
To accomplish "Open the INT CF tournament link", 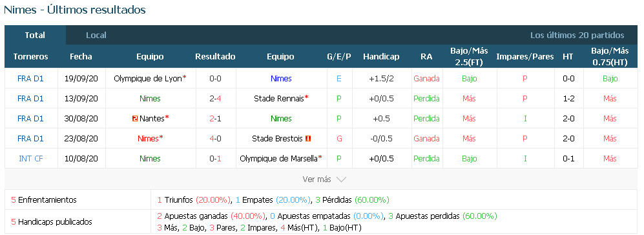I will tap(31, 159).
